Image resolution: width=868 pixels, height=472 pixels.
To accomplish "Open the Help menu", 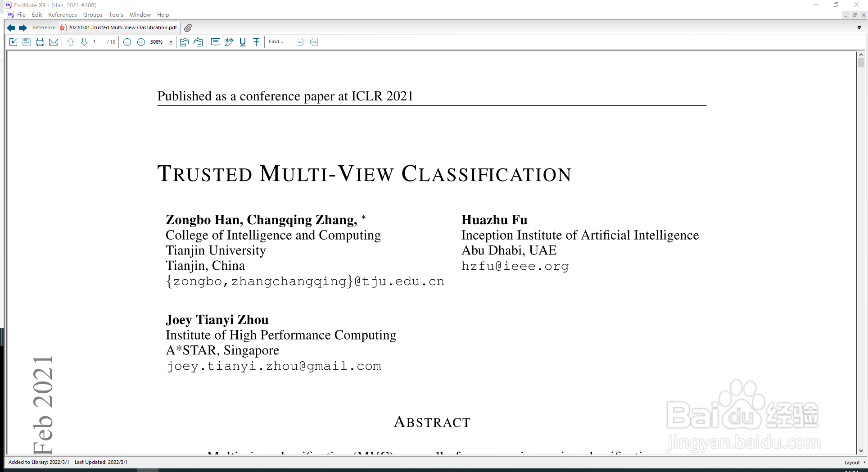I will pos(163,15).
